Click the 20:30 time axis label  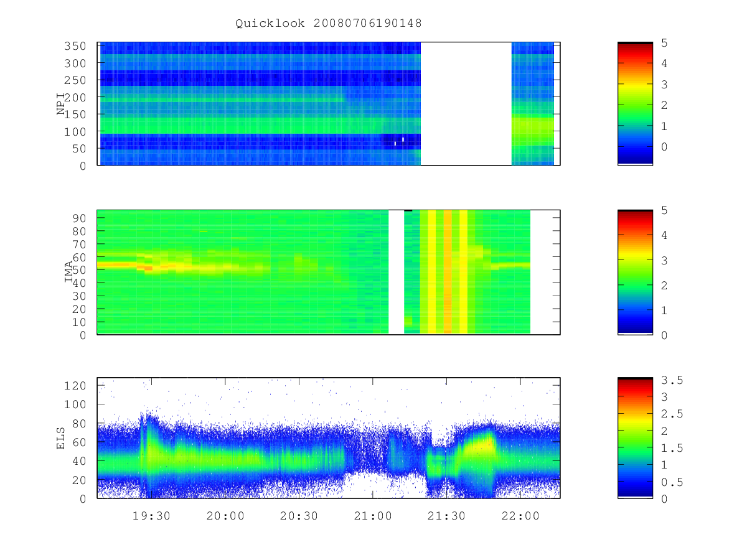pos(299,516)
